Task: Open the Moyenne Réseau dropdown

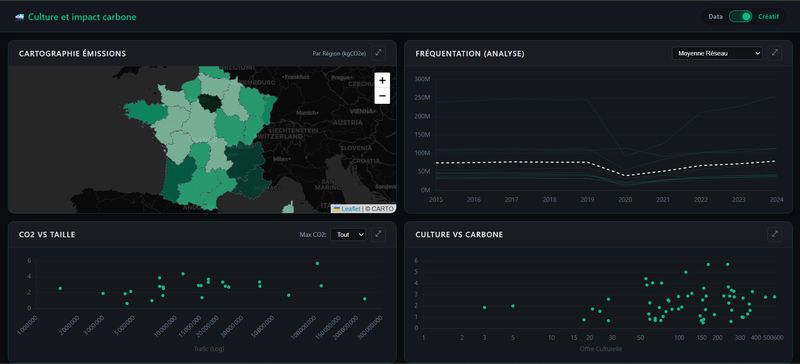Action: (717, 53)
